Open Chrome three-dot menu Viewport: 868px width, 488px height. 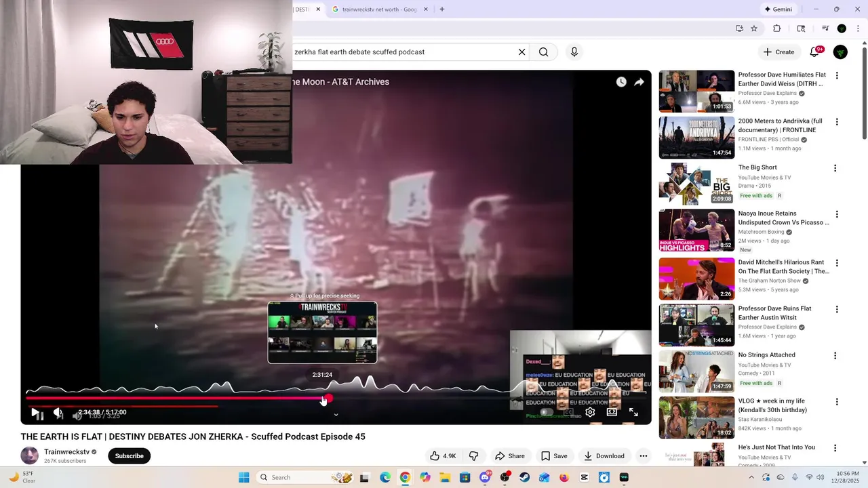(858, 28)
